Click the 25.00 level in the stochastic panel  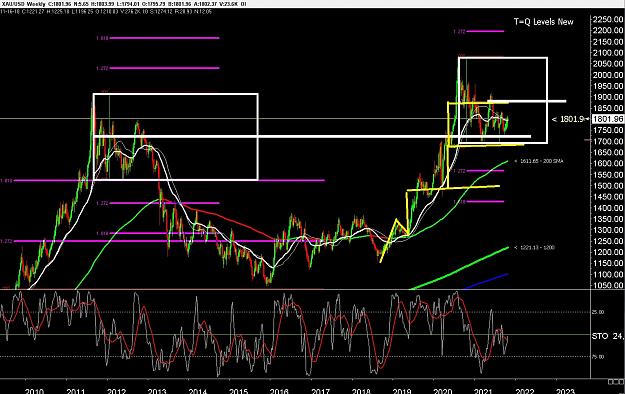tap(598, 312)
